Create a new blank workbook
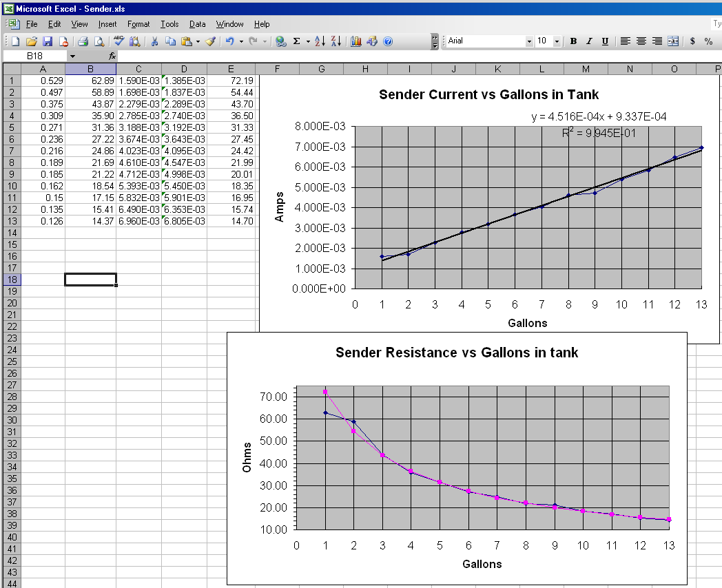This screenshot has height=588, width=722. pos(16,41)
